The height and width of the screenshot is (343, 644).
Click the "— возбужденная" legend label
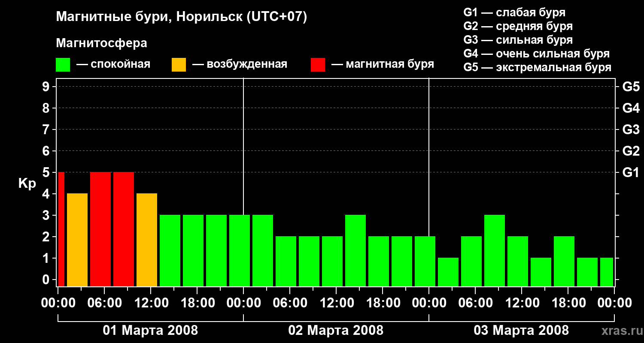(240, 65)
